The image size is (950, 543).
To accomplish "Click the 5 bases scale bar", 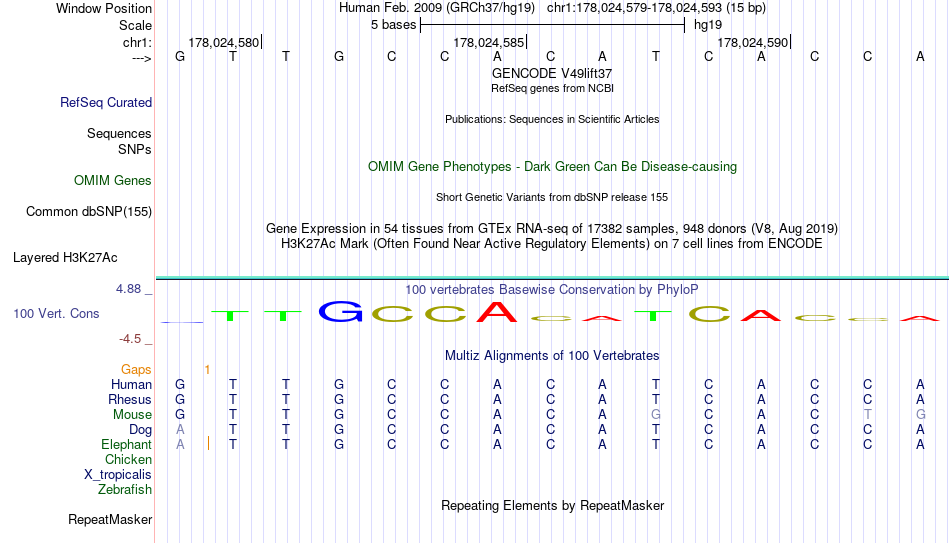I will tap(553, 25).
